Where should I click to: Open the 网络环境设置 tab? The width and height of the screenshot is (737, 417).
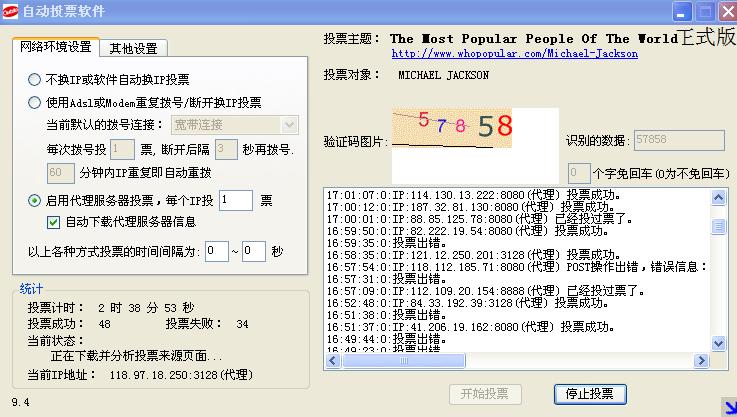point(56,47)
